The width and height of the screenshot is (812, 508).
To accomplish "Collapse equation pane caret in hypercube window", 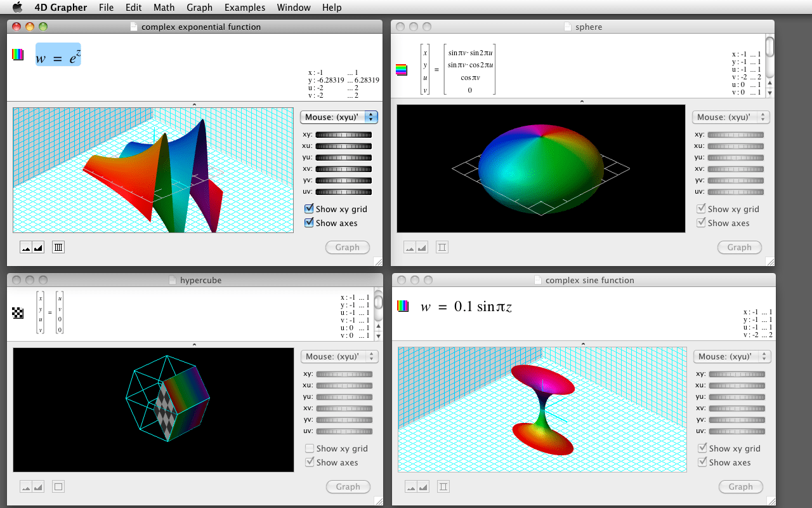I will click(x=194, y=345).
